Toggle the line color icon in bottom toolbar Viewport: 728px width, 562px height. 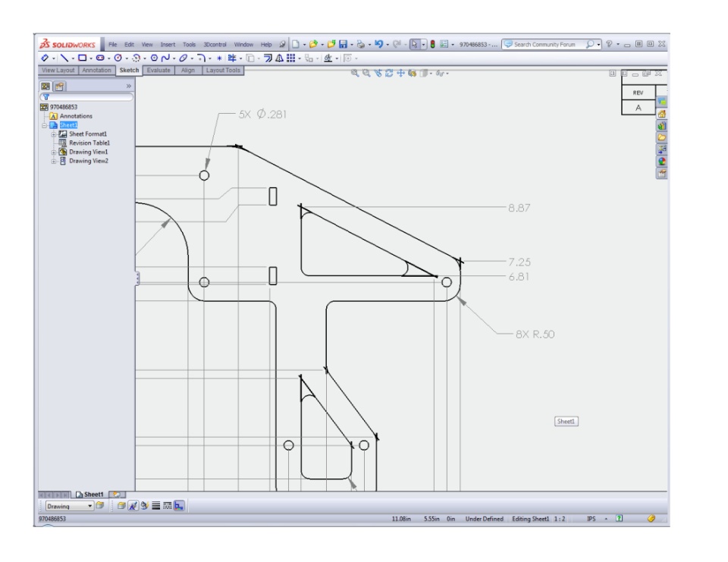click(144, 505)
